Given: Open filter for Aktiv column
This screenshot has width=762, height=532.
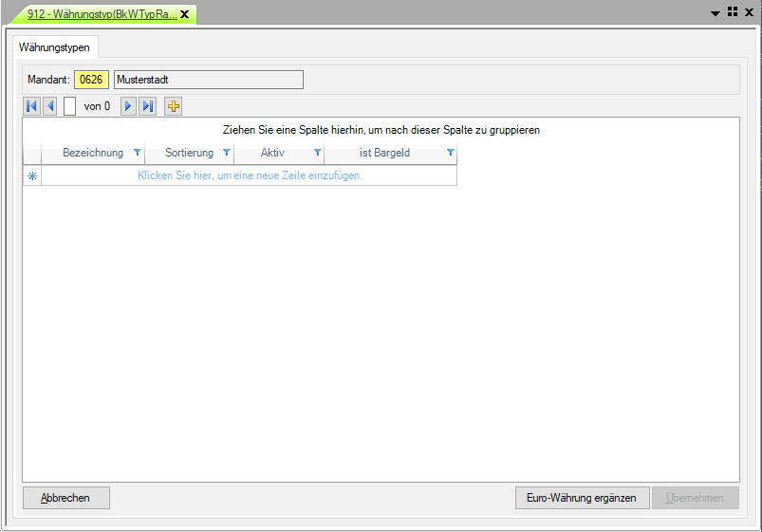Looking at the screenshot, I should (x=317, y=153).
